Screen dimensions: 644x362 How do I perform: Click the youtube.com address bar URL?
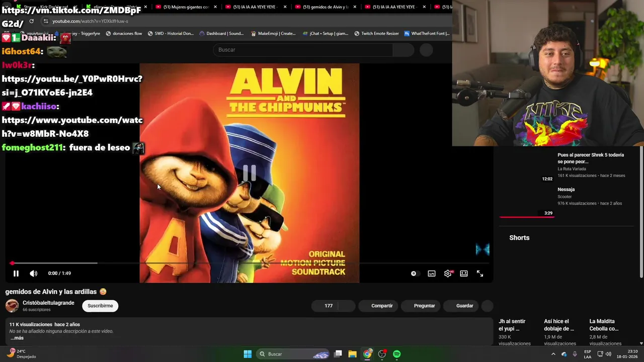click(x=91, y=21)
